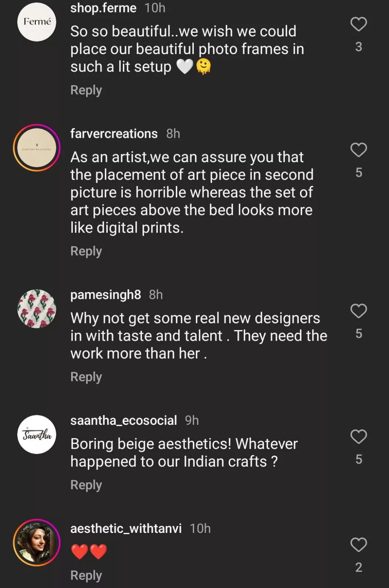Like the shop.ferme comment
This screenshot has width=389, height=588.
(x=358, y=24)
